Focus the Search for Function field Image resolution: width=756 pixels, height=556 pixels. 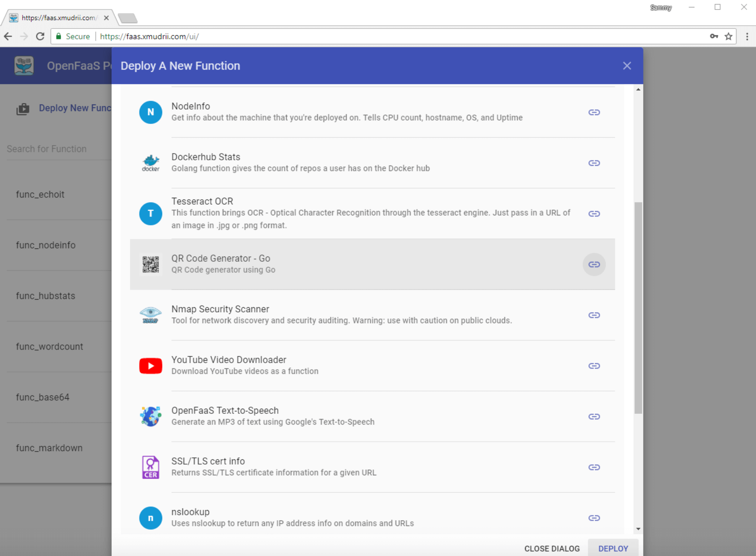tap(59, 149)
